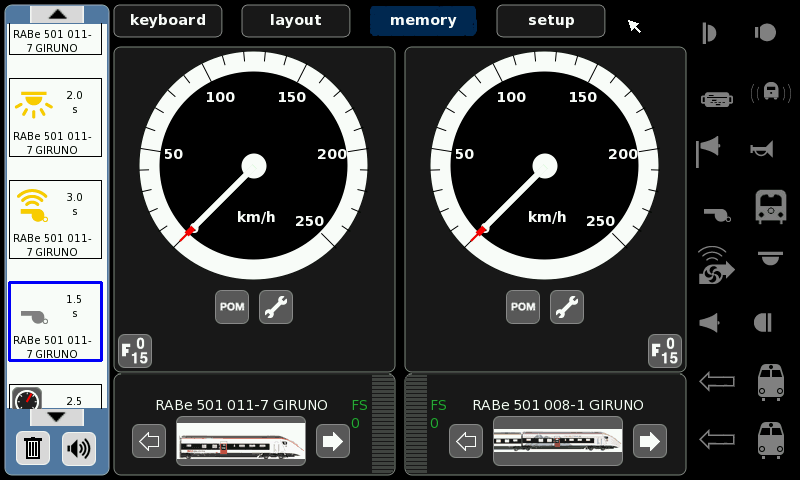Set forward direction for RABe 501 008-1

pos(650,440)
